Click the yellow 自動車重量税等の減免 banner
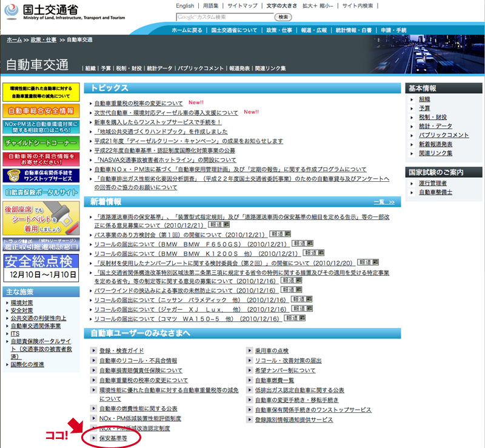This screenshot has width=485, height=448. coord(41,92)
